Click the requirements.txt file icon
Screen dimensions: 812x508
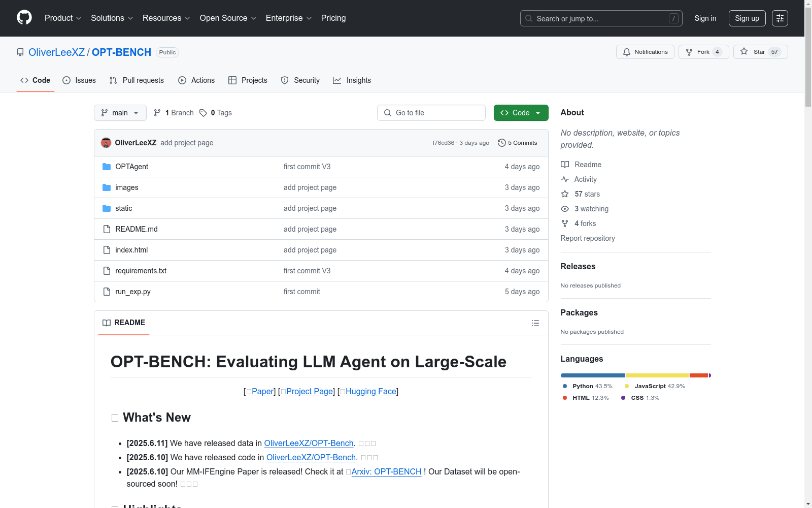pos(107,271)
